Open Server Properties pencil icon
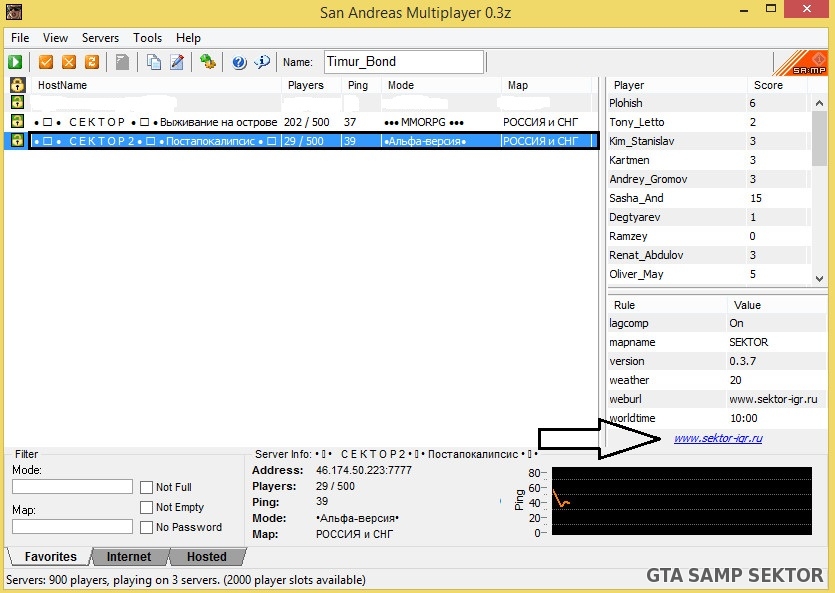The height and width of the screenshot is (593, 835). [177, 62]
